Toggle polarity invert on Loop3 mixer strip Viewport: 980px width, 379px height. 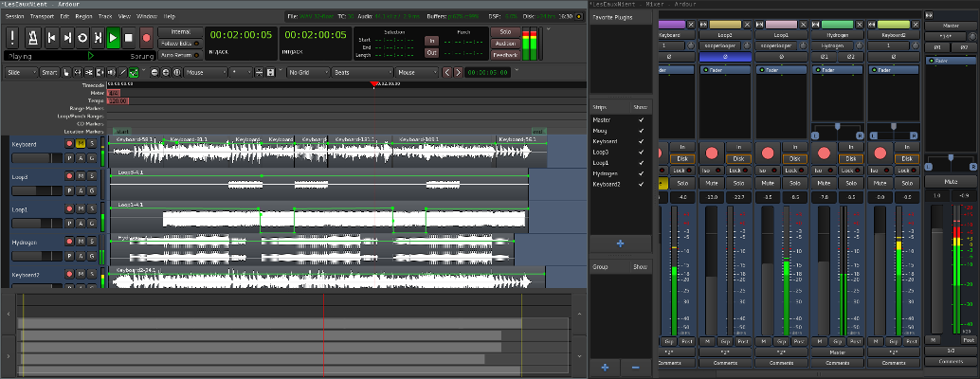click(725, 57)
